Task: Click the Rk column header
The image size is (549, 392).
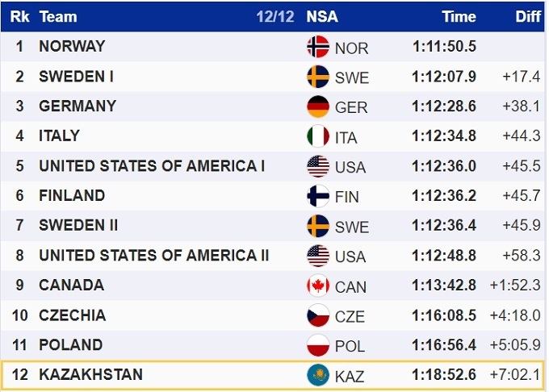Action: tap(19, 16)
